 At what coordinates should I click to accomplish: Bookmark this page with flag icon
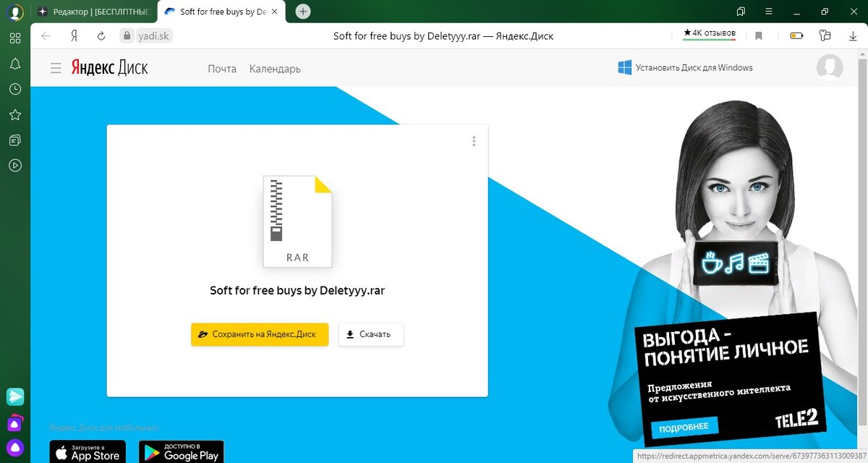[x=759, y=35]
